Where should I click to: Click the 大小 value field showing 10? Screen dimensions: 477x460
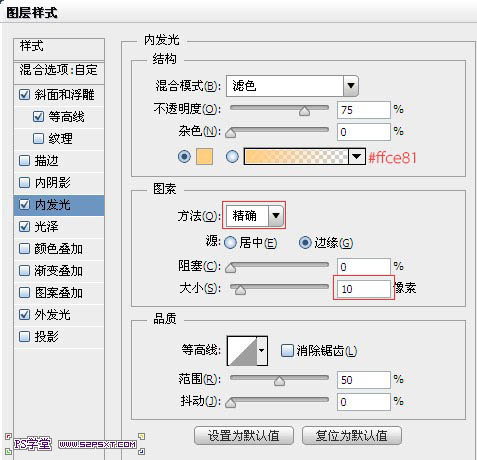click(364, 289)
